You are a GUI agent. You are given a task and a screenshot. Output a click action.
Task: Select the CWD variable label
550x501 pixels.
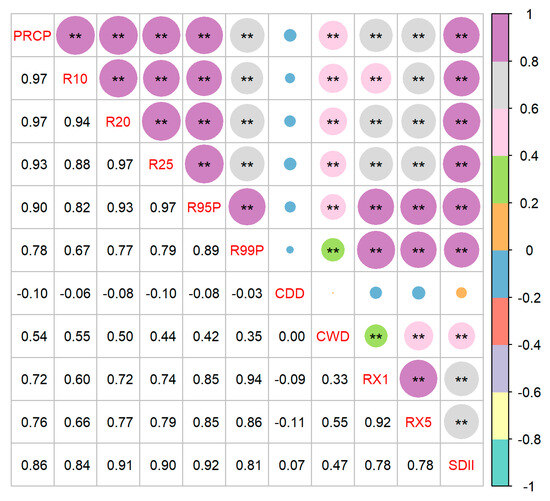[x=333, y=336]
